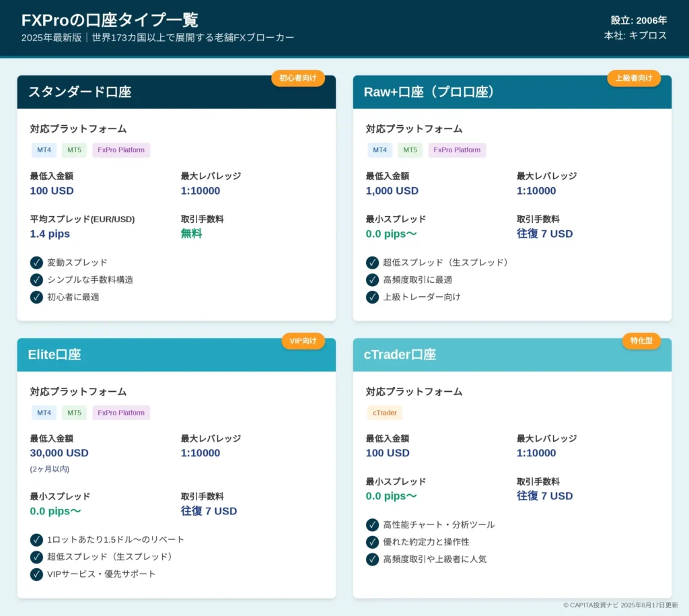Click the 0.0 pips〜 value in cTrader口座
The image size is (689, 616).
391,496
